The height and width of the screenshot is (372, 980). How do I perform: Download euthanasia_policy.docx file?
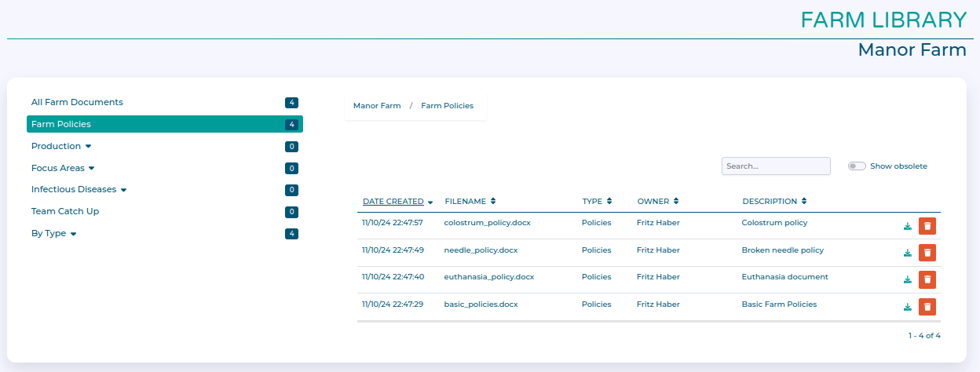coord(907,279)
